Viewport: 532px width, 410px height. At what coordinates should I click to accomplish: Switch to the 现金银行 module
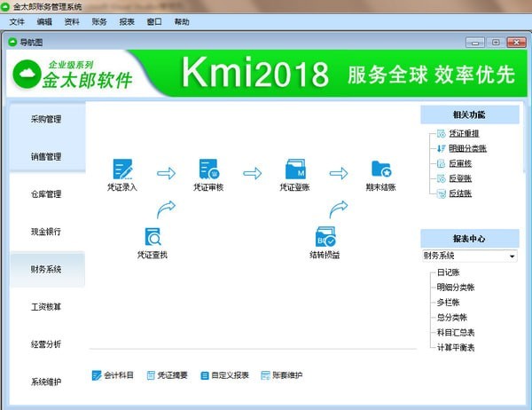[x=47, y=232]
